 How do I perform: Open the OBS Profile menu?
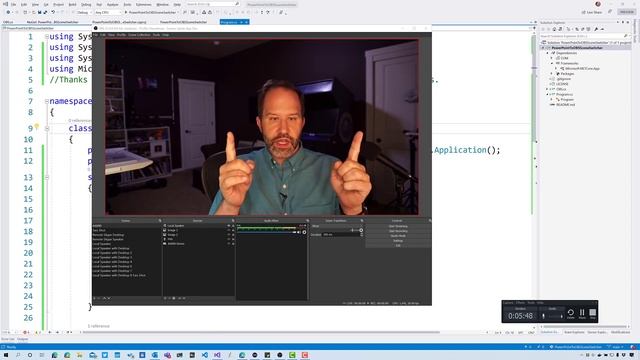click(x=121, y=35)
